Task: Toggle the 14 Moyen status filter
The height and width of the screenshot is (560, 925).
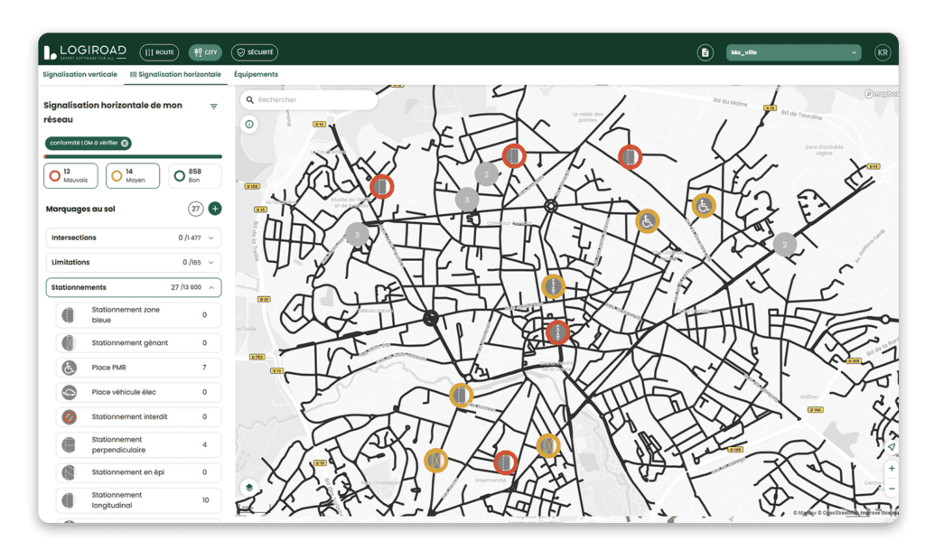Action: pos(133,176)
